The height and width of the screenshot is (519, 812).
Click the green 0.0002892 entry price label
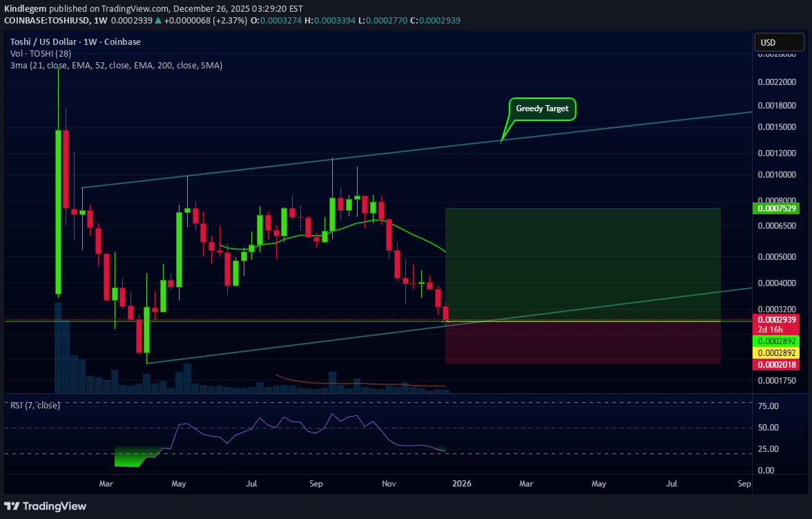click(x=776, y=341)
